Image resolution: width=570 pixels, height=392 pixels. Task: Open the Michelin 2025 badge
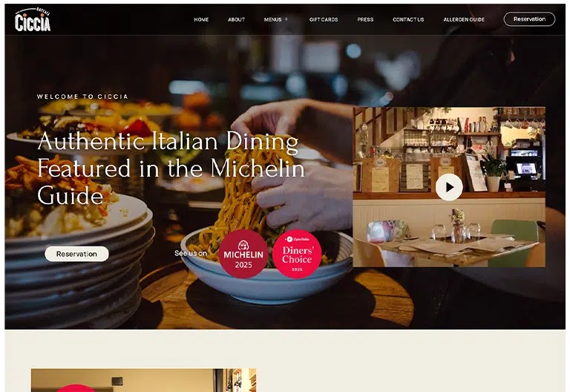(x=243, y=254)
